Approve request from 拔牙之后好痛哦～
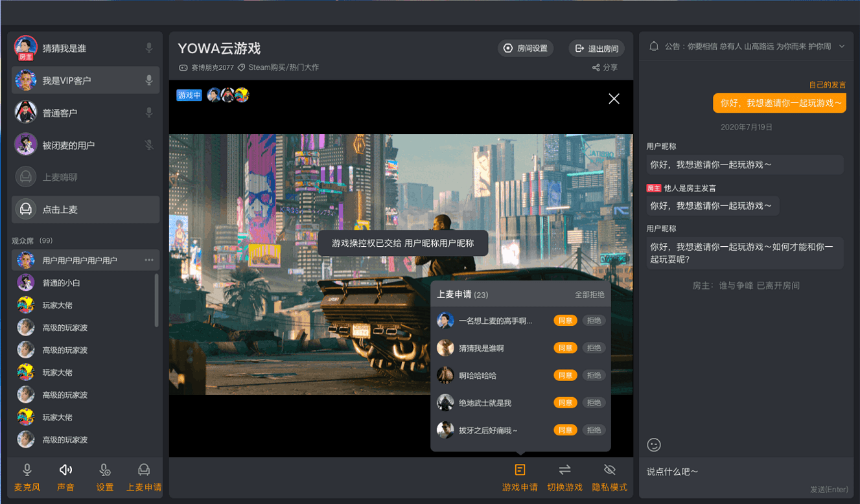860x504 pixels. point(565,430)
